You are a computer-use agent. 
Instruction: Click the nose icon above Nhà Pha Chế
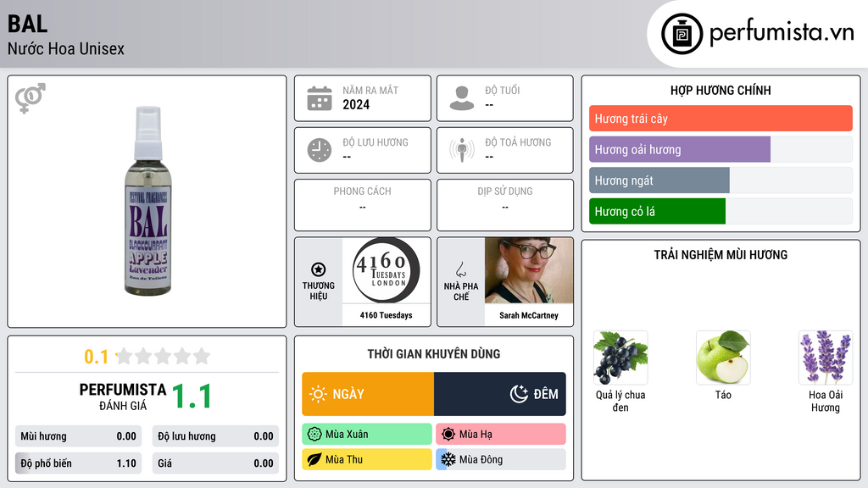pos(460,269)
